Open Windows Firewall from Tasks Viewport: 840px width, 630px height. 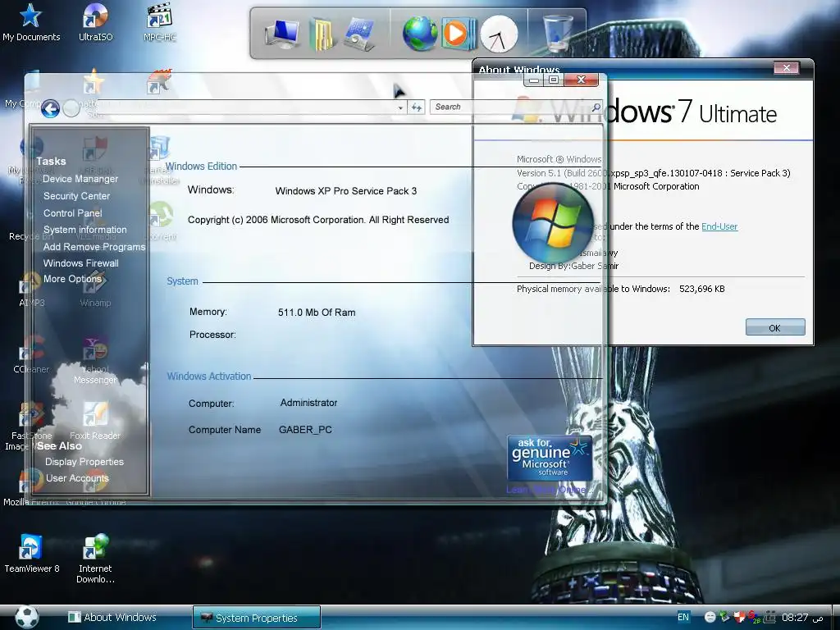pyautogui.click(x=81, y=263)
